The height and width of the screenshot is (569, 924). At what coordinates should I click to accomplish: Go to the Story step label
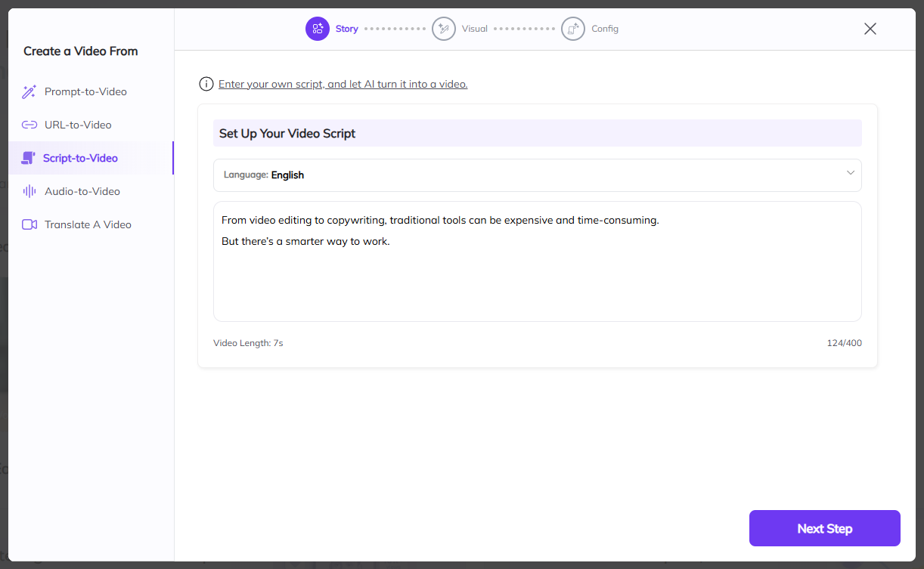[x=347, y=29]
